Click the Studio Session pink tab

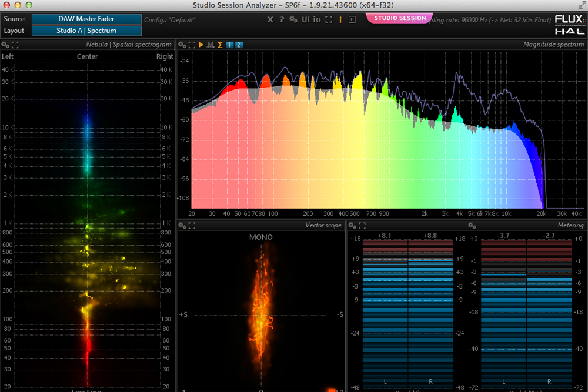click(x=400, y=18)
